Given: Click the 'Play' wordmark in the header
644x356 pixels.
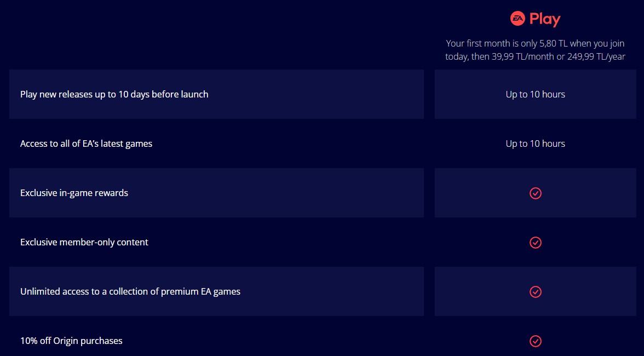Looking at the screenshot, I should pyautogui.click(x=544, y=19).
